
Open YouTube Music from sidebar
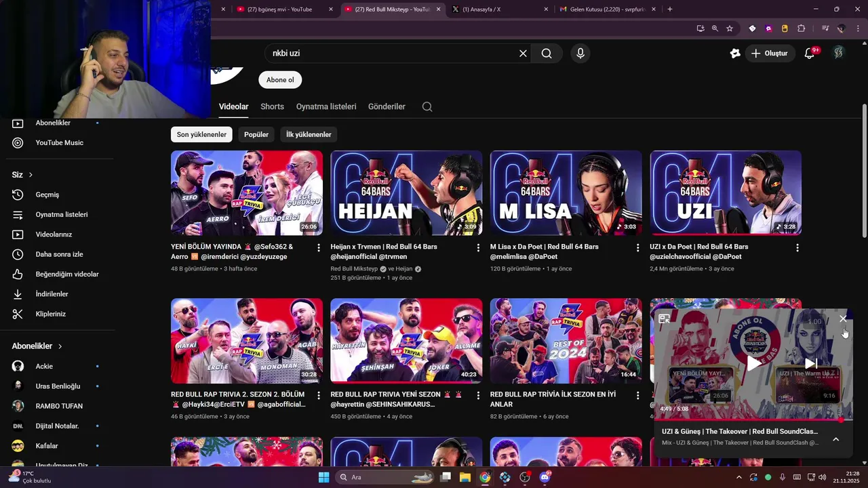(60, 143)
